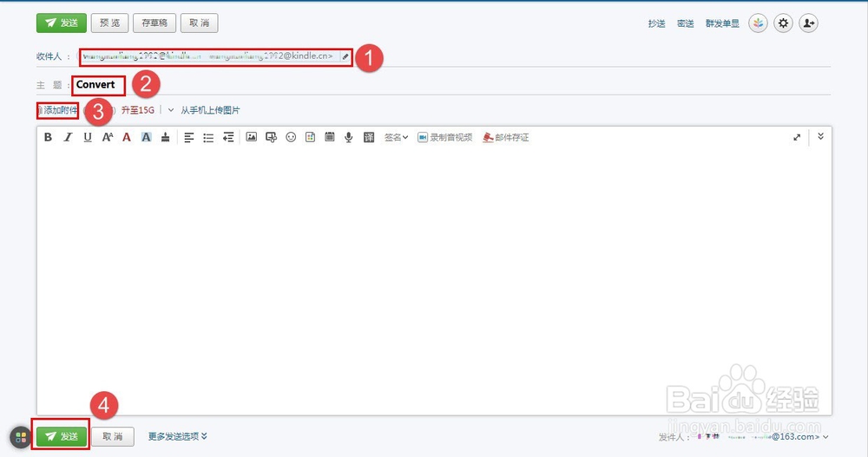The width and height of the screenshot is (868, 457).
Task: Click the stationery template icon
Action: tap(310, 137)
